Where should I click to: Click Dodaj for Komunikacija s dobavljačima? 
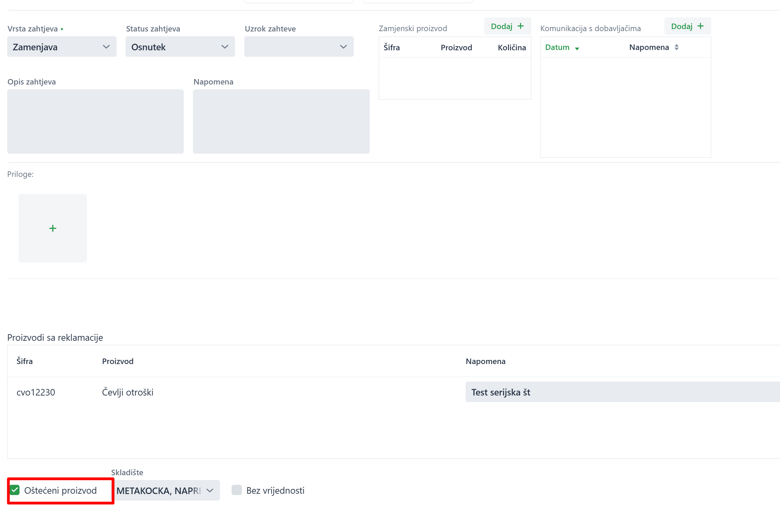pyautogui.click(x=687, y=26)
